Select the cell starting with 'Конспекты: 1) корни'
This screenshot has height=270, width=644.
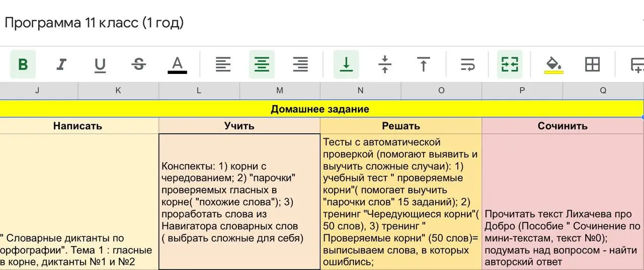click(239, 202)
